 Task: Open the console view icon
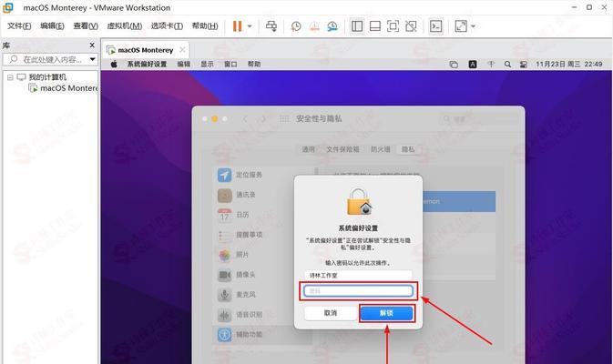tap(435, 26)
